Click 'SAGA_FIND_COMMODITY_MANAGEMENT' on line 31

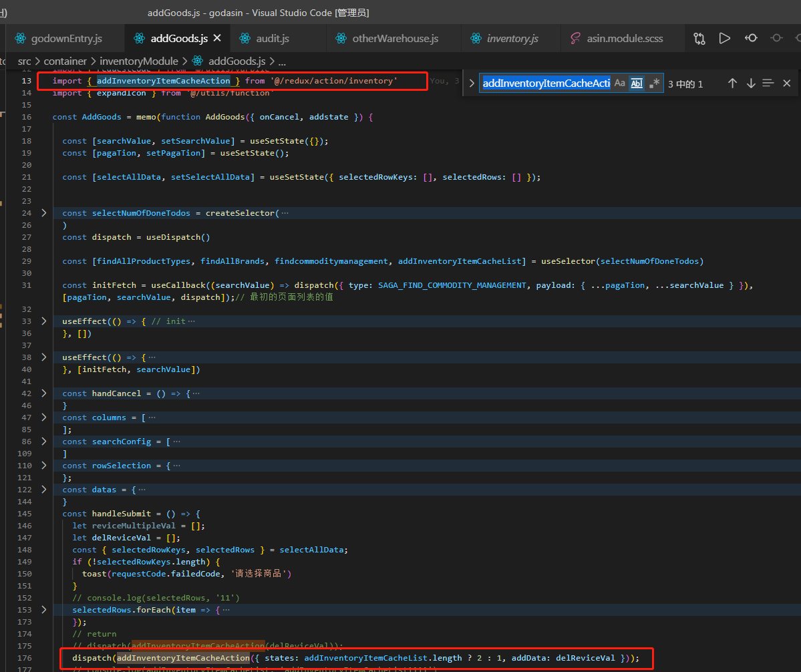[x=452, y=285]
